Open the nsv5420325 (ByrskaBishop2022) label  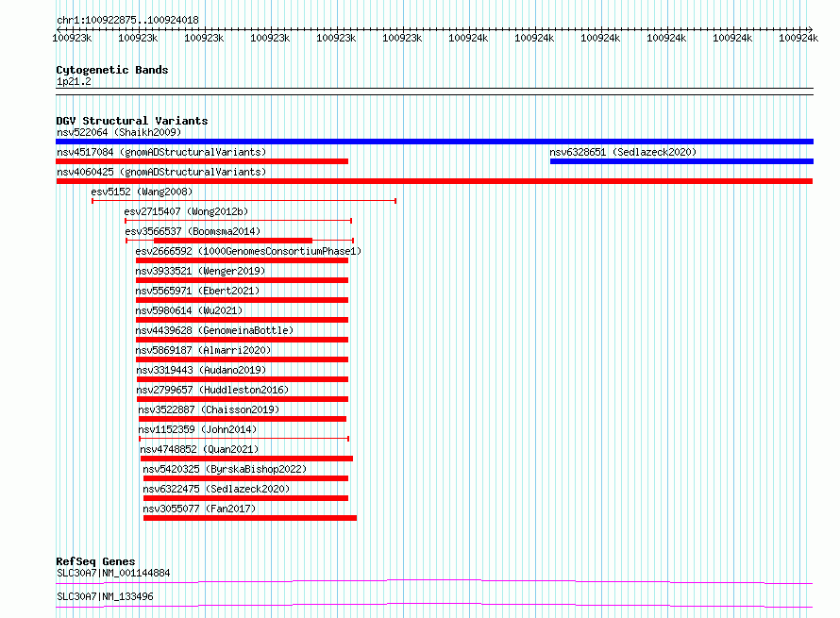225,469
